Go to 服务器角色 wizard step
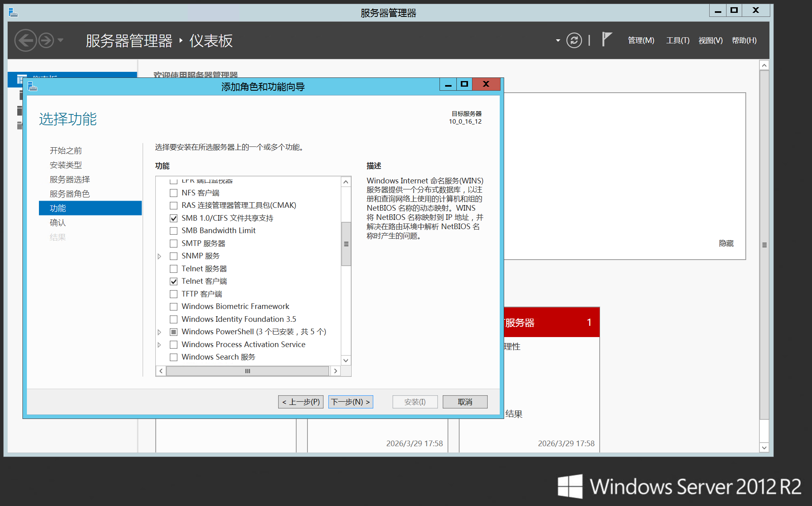 pos(70,194)
